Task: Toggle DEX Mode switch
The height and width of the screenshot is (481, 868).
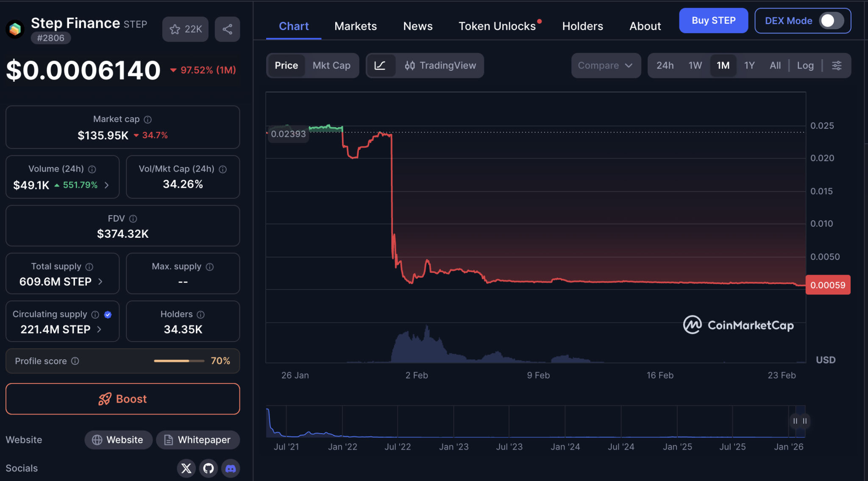Action: 831,21
